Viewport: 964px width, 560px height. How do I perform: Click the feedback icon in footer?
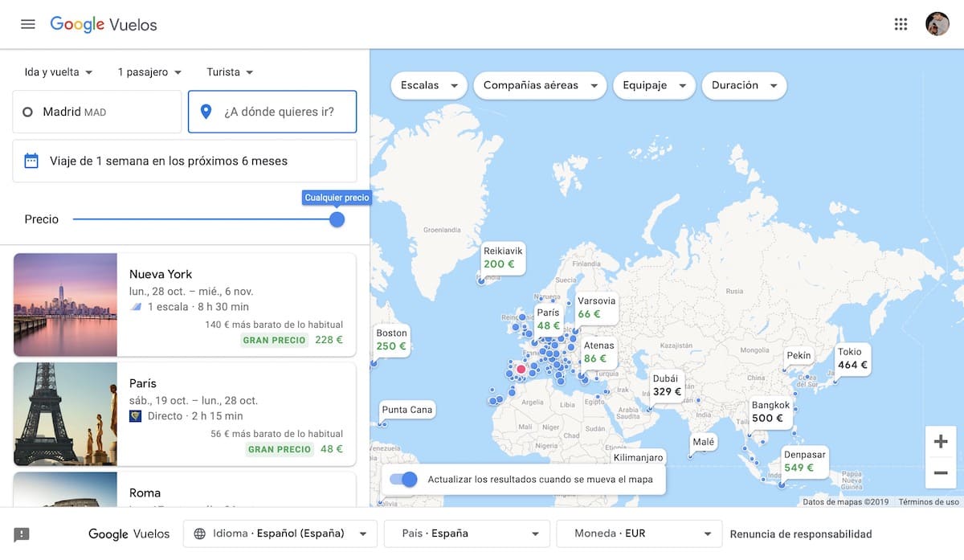pos(22,534)
